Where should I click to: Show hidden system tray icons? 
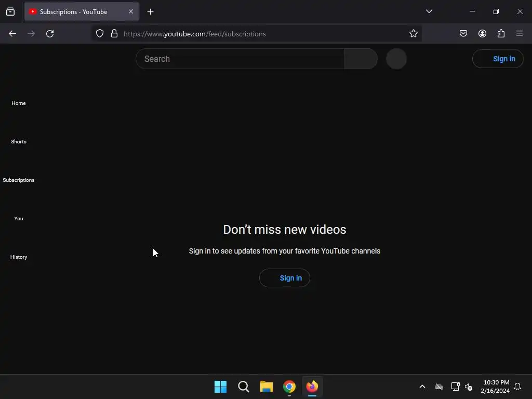[422, 387]
